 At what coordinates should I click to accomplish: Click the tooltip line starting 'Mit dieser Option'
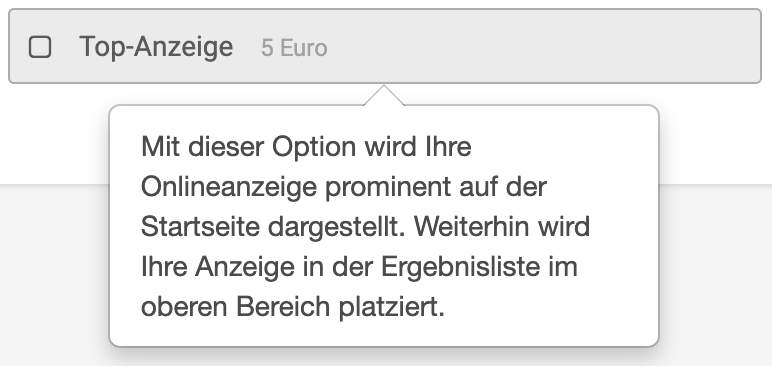[x=306, y=147]
